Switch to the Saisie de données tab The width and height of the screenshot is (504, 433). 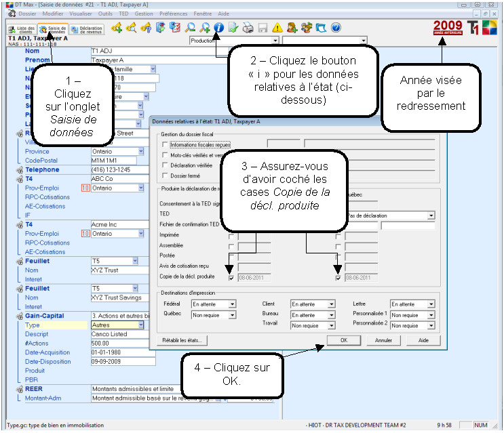53,29
